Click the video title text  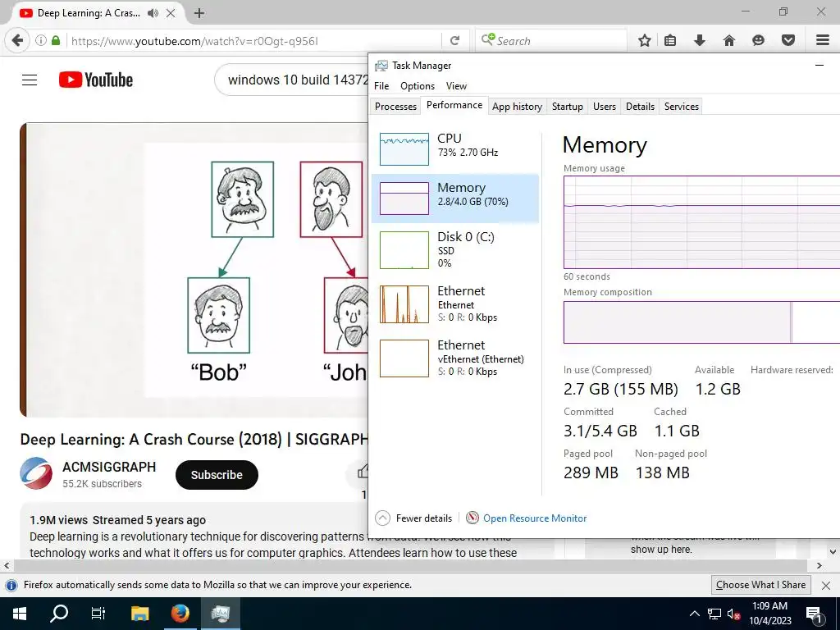pos(194,440)
